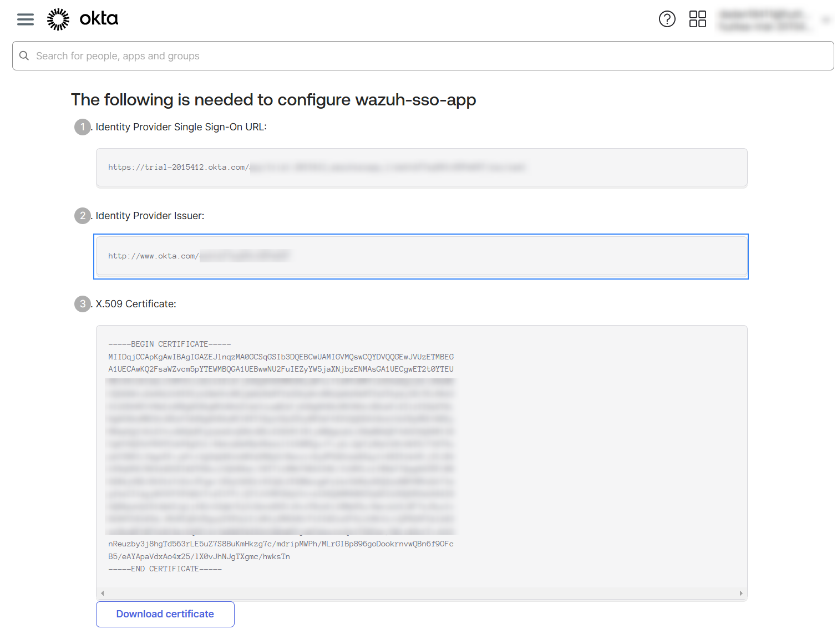Open the apps grid icon
The height and width of the screenshot is (644, 837).
coord(697,19)
